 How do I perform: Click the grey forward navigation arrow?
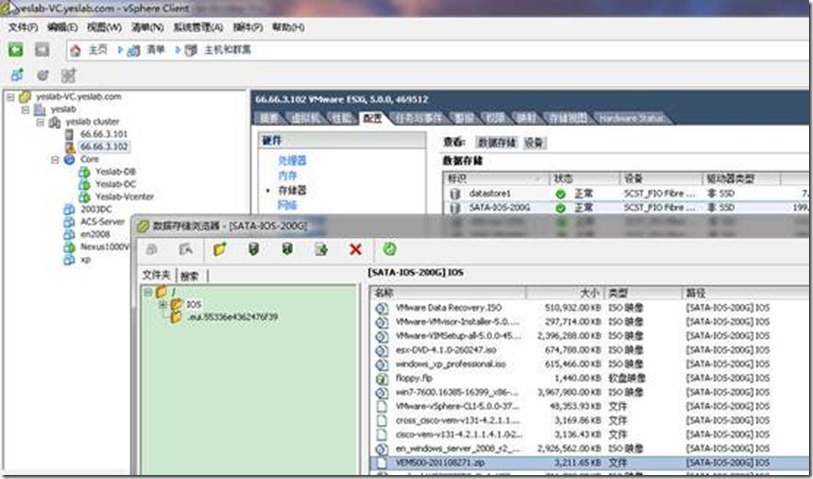(x=42, y=50)
